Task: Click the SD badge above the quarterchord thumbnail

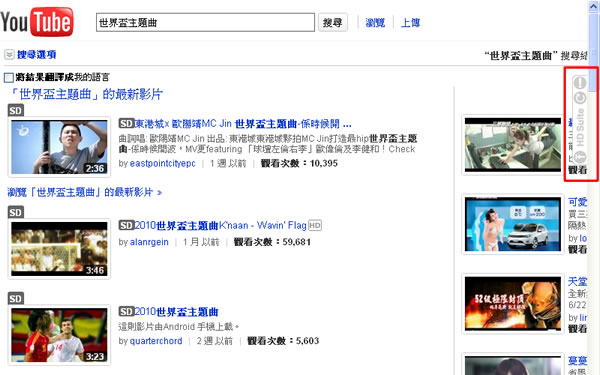Action: (x=16, y=298)
